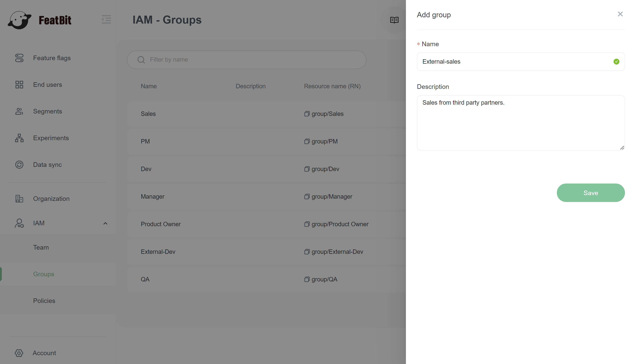Open documentation via the book icon
Viewport: 636px width, 364px height.
(x=394, y=20)
